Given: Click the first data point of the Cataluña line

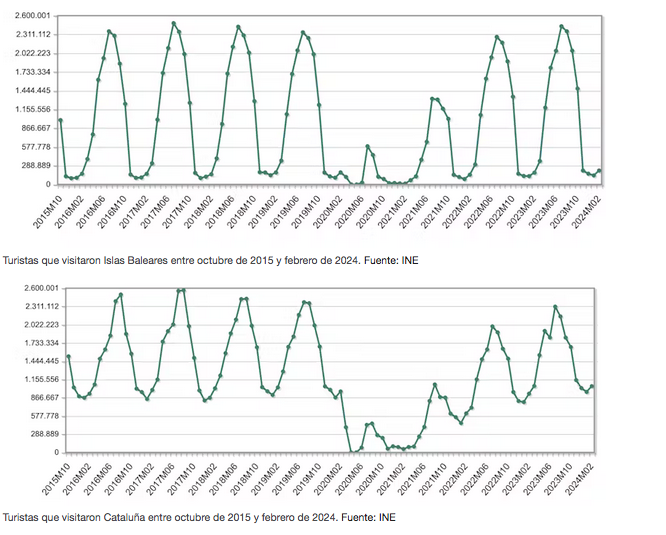Looking at the screenshot, I should pos(68,356).
